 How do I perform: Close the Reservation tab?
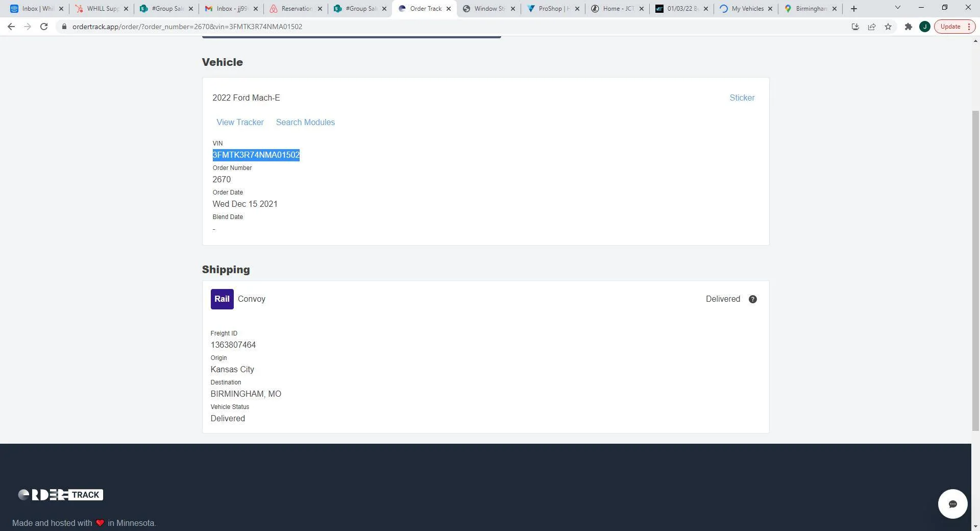320,9
